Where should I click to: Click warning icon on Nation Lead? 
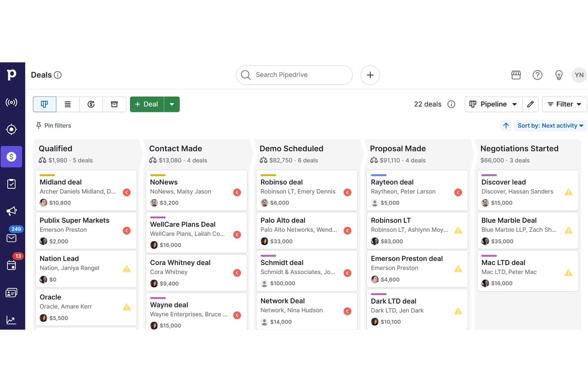point(127,269)
